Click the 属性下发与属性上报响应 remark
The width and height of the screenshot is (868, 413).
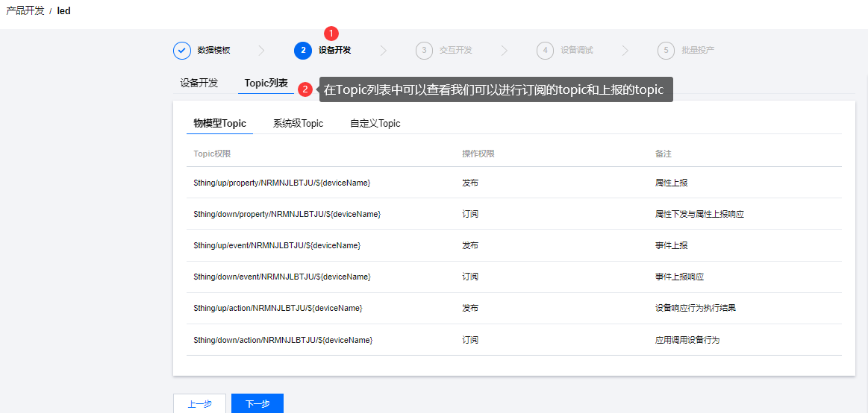tap(699, 214)
